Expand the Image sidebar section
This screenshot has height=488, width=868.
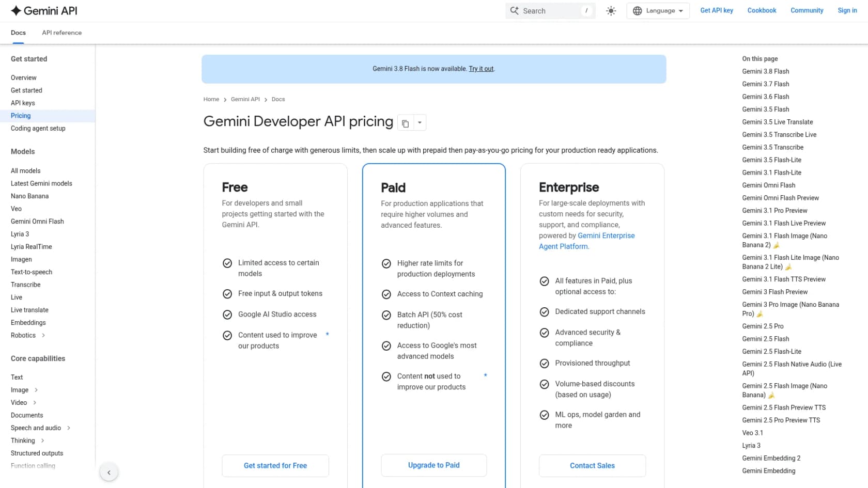tap(36, 390)
